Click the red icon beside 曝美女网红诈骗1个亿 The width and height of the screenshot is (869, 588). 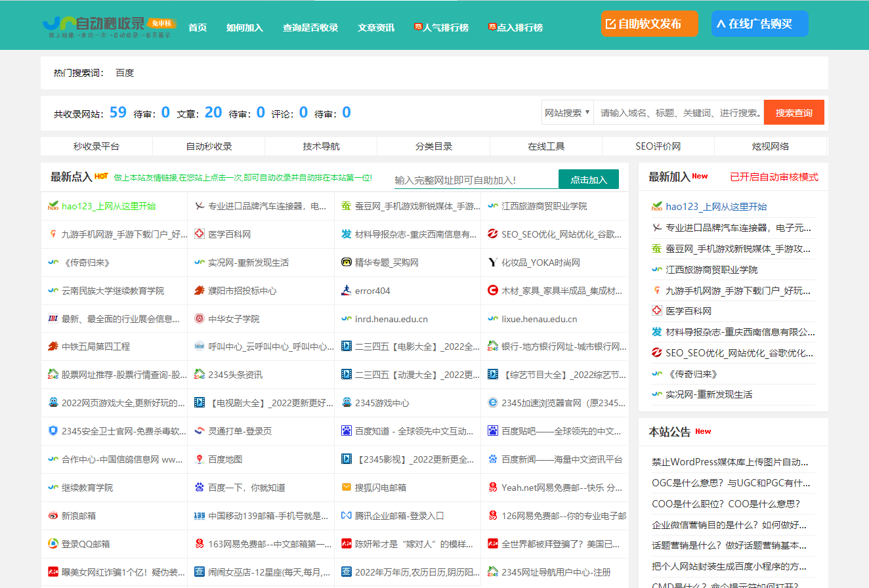(x=53, y=573)
